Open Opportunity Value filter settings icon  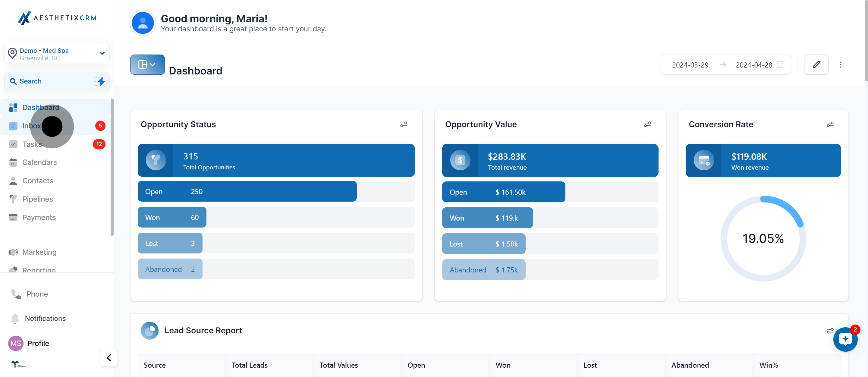(x=647, y=124)
